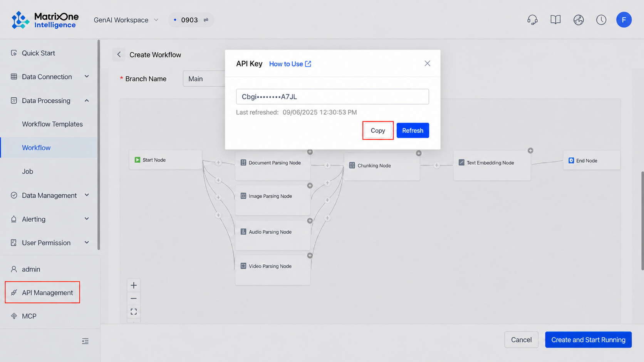Copy the API key

coord(378,130)
